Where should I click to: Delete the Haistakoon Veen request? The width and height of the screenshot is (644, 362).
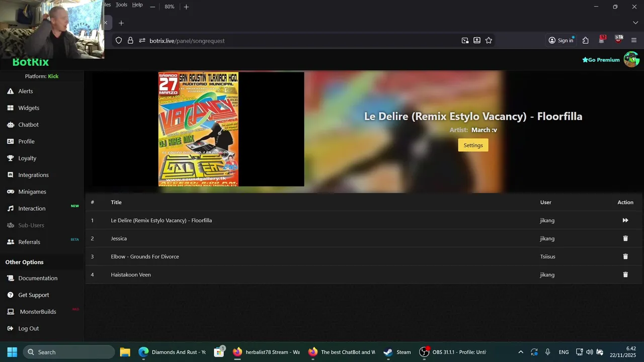click(x=625, y=275)
